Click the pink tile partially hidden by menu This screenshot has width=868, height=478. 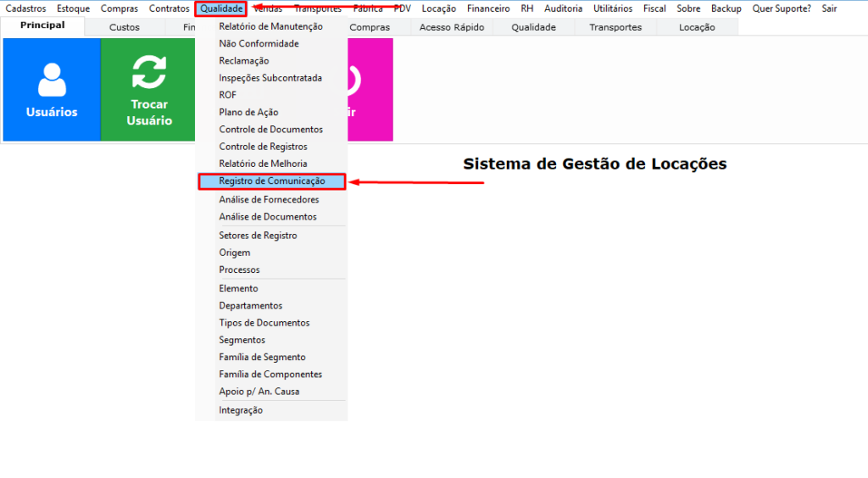[370, 89]
